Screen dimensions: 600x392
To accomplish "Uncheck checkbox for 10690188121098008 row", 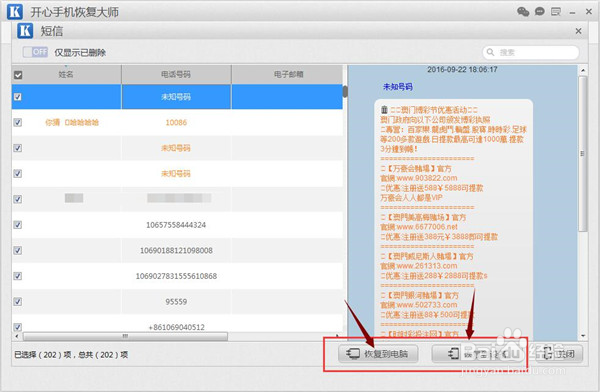I will coord(18,250).
